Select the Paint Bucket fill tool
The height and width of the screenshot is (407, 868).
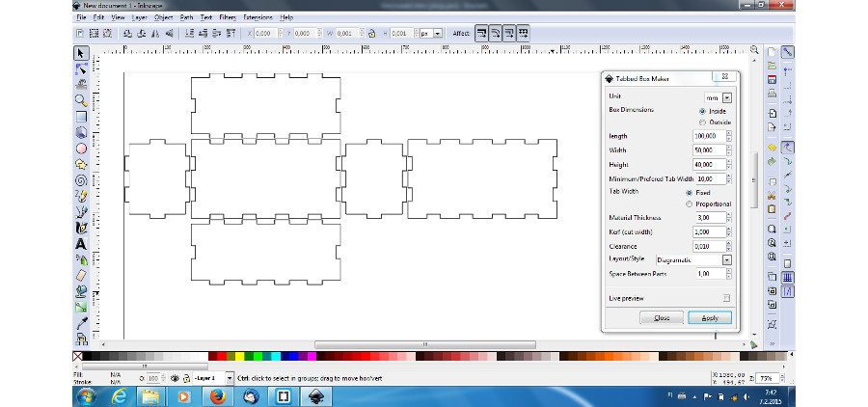coord(81,291)
